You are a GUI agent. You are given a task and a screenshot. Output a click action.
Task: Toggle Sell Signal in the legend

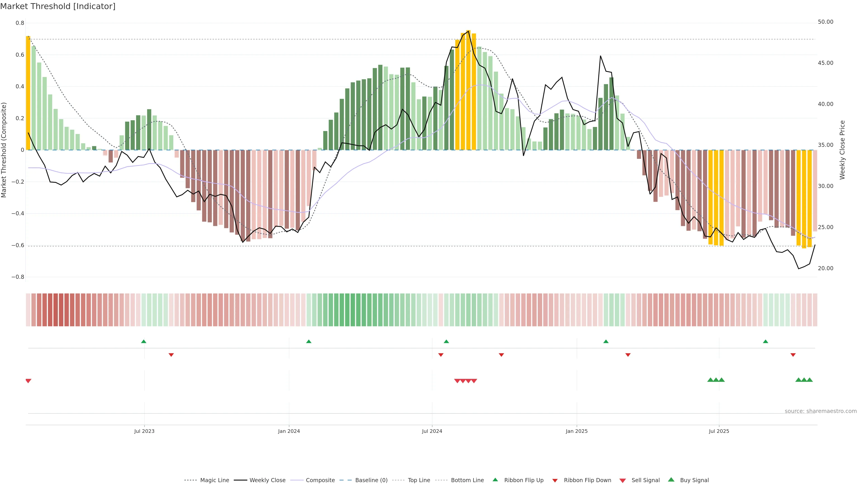tap(645, 480)
